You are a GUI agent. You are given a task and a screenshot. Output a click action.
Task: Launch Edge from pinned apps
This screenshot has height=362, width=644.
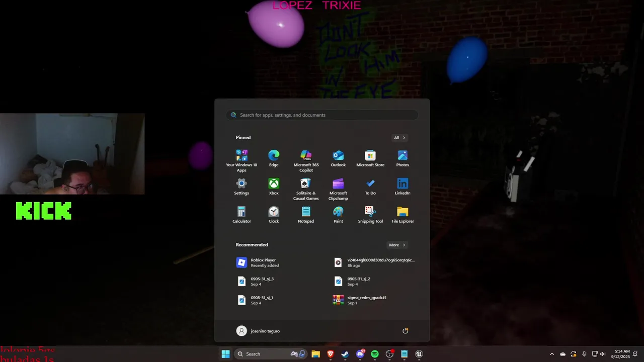tap(274, 158)
